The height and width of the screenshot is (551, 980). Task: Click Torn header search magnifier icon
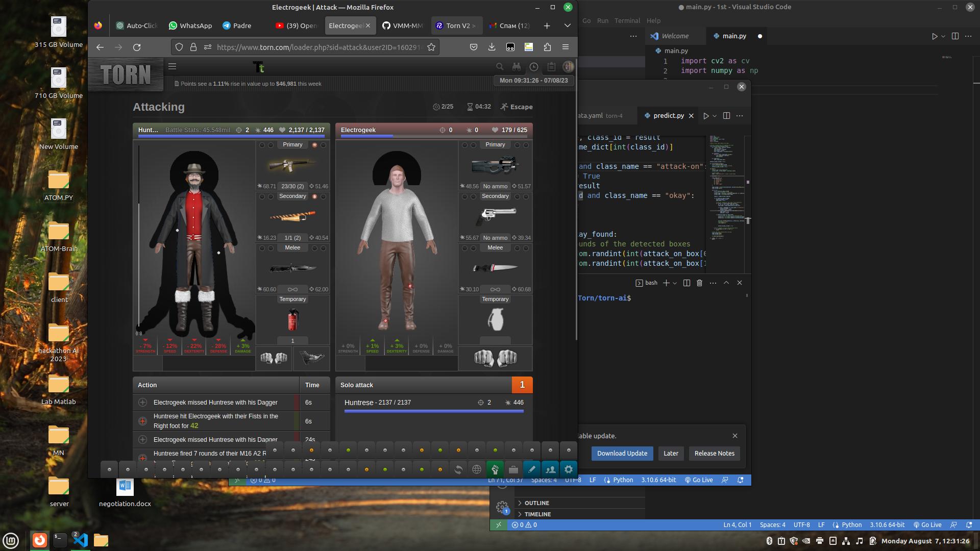(x=500, y=67)
